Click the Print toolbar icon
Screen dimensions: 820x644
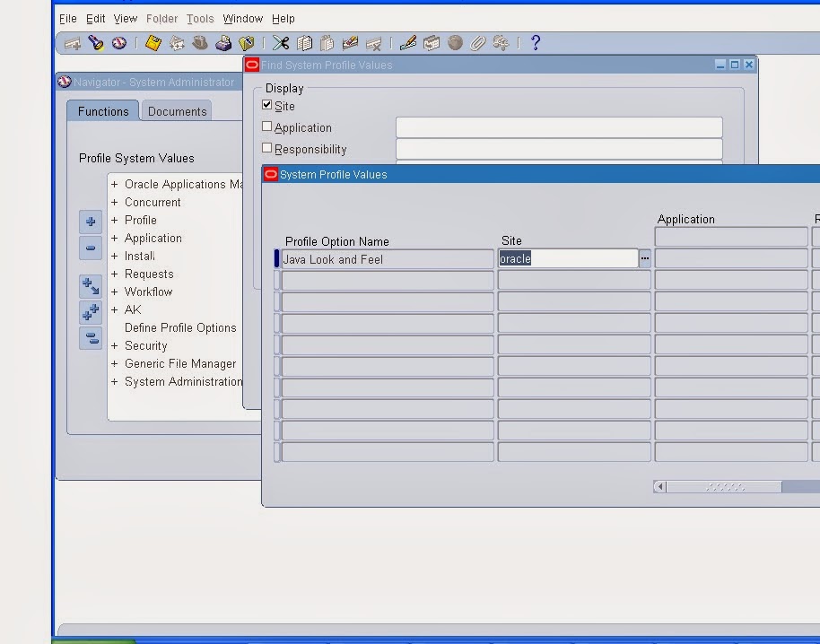tap(223, 43)
